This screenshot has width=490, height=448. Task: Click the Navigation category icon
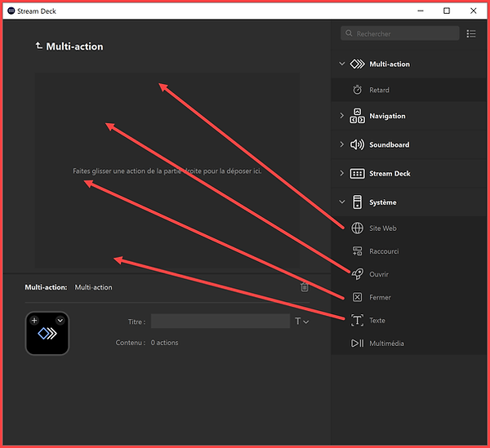357,116
